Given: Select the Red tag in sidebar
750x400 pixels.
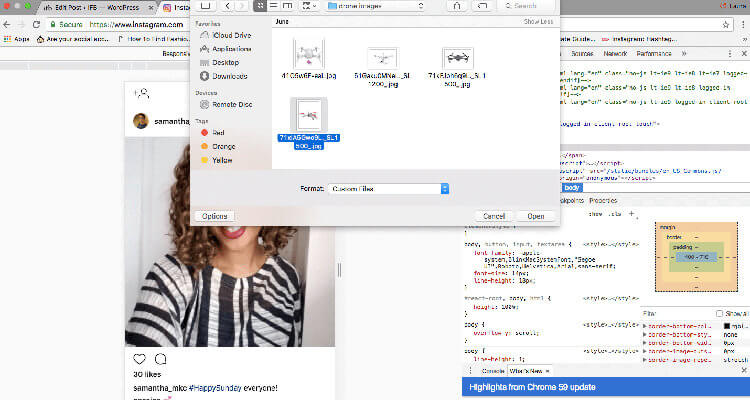Looking at the screenshot, I should [x=217, y=131].
